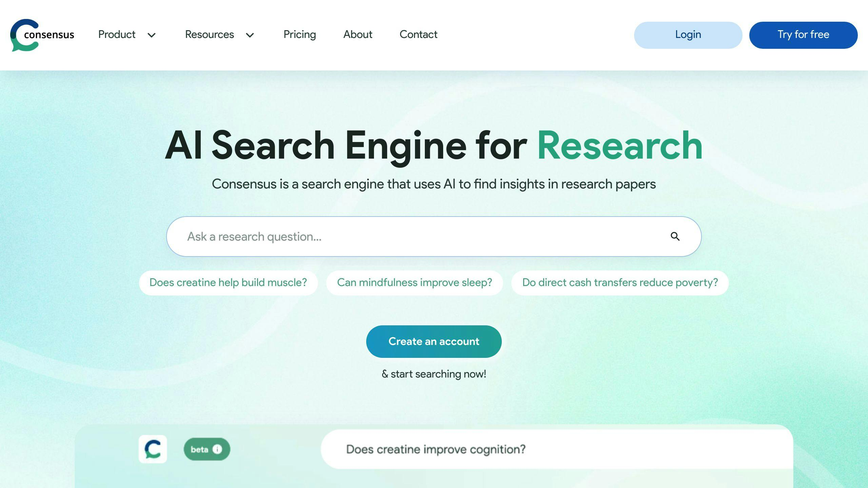Viewport: 868px width, 488px height.
Task: Click the search bar input field
Action: pyautogui.click(x=434, y=236)
